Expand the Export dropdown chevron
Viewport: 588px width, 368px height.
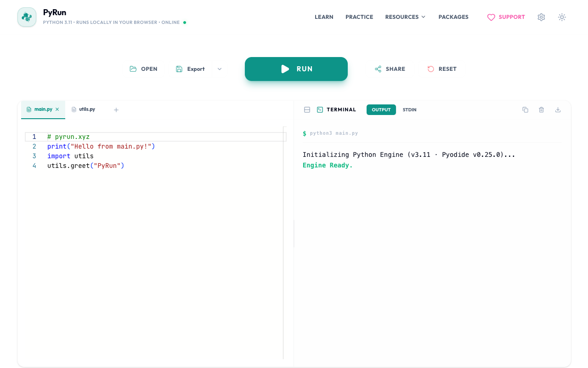tap(220, 69)
